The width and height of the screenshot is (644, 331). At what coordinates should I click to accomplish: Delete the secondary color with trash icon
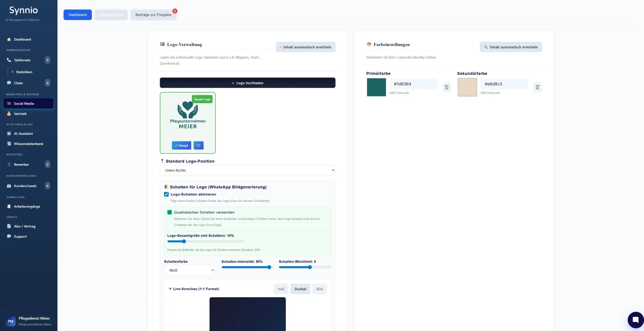pos(537,87)
